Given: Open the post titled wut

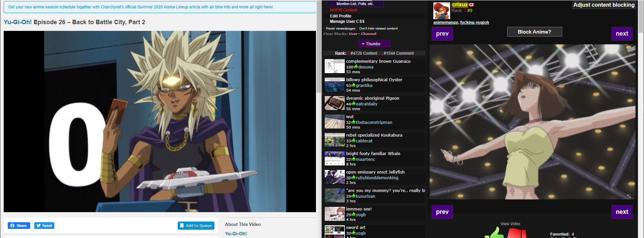Looking at the screenshot, I should (350, 117).
